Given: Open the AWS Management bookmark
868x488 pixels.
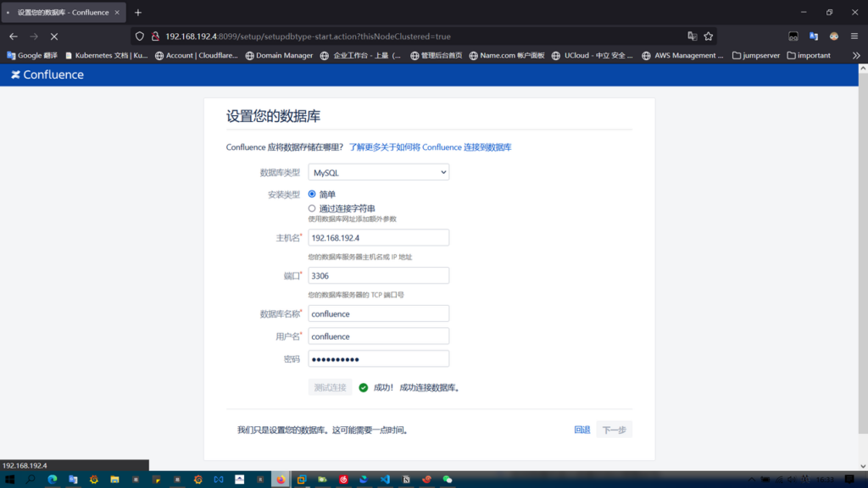Looking at the screenshot, I should 682,56.
